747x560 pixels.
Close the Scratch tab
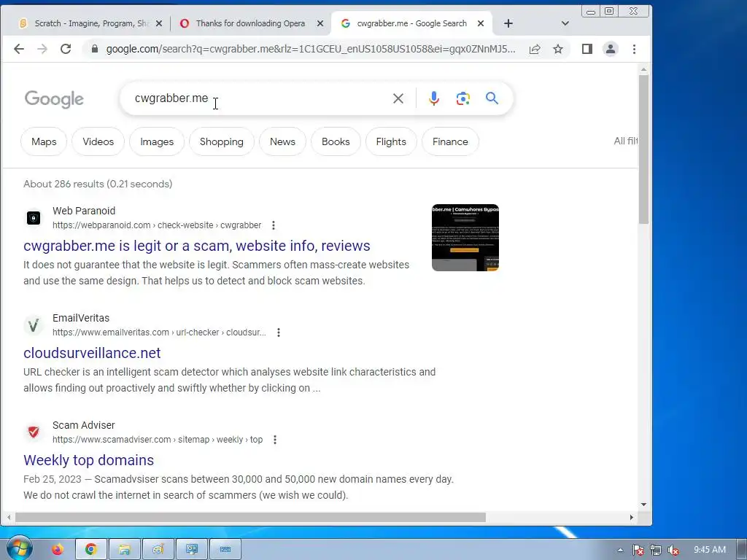159,23
